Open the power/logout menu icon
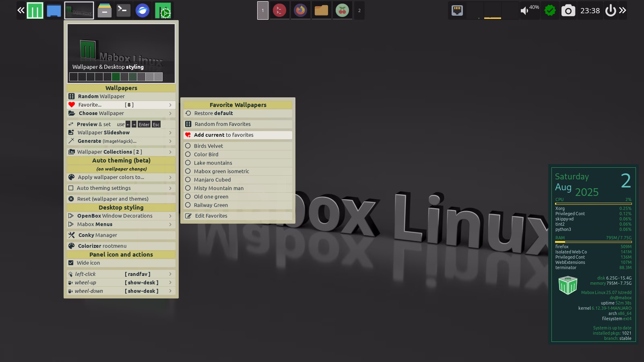This screenshot has height=362, width=644. (610, 11)
